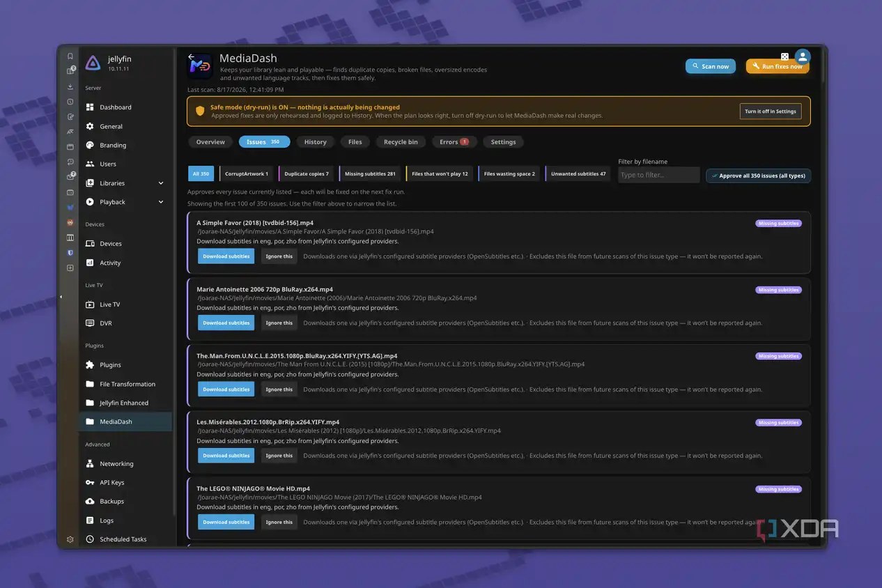Switch to the Overview tab
This screenshot has width=882, height=588.
pos(210,142)
